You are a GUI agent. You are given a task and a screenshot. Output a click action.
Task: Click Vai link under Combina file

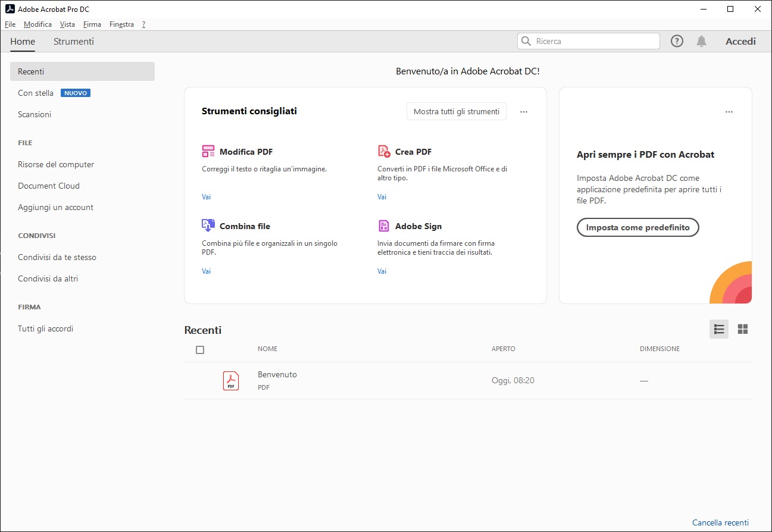click(x=206, y=271)
